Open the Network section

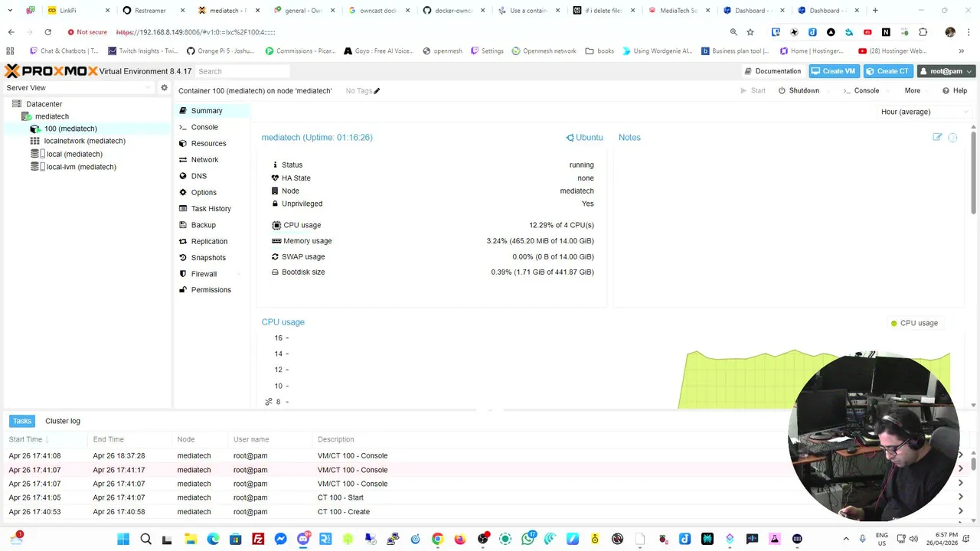[211, 160]
